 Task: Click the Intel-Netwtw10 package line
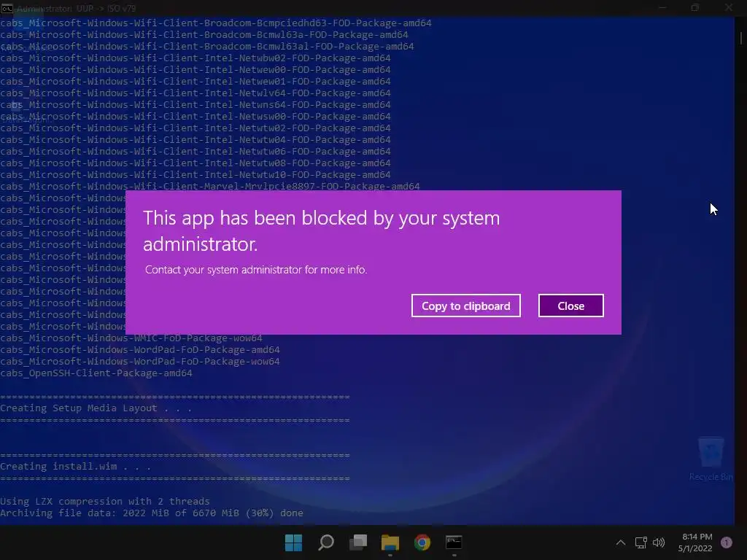(x=196, y=175)
